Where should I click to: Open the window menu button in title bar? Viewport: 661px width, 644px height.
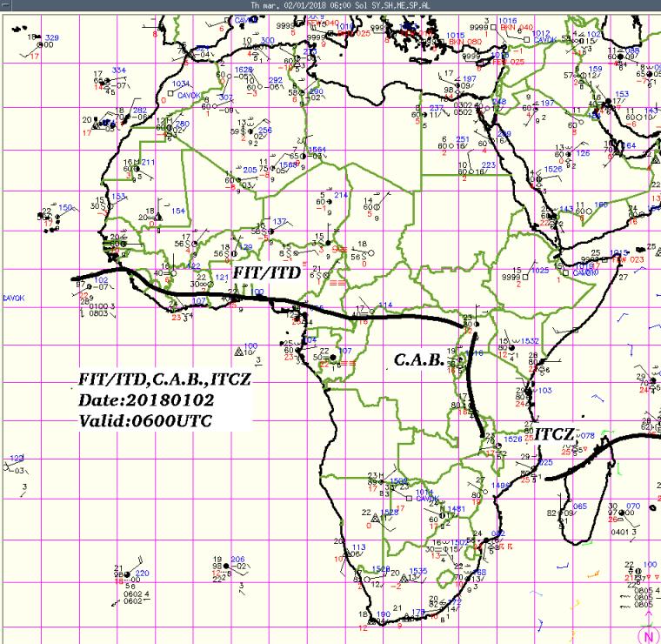click(x=3, y=5)
